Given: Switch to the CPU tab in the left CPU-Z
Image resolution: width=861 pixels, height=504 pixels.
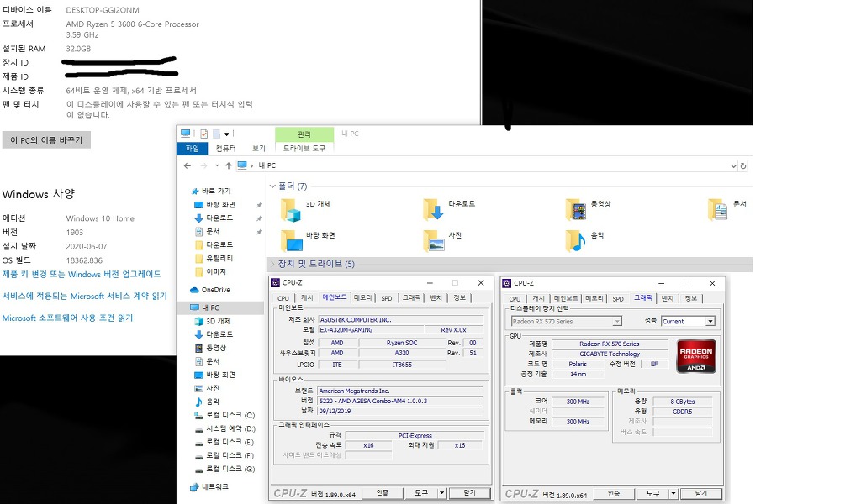Looking at the screenshot, I should [x=283, y=298].
